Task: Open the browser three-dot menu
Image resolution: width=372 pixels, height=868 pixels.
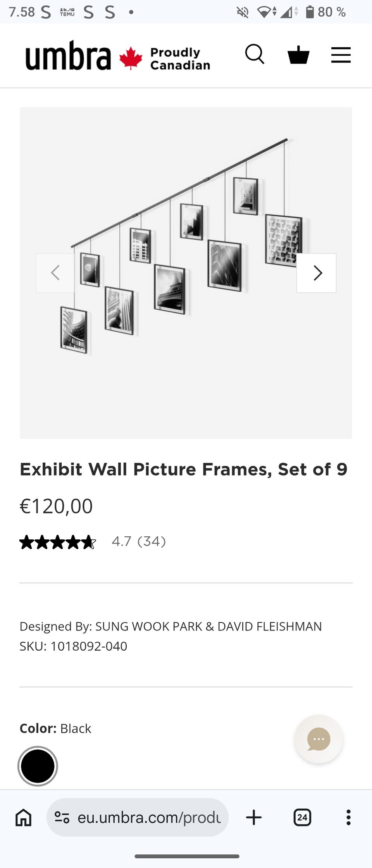Action: point(348,818)
